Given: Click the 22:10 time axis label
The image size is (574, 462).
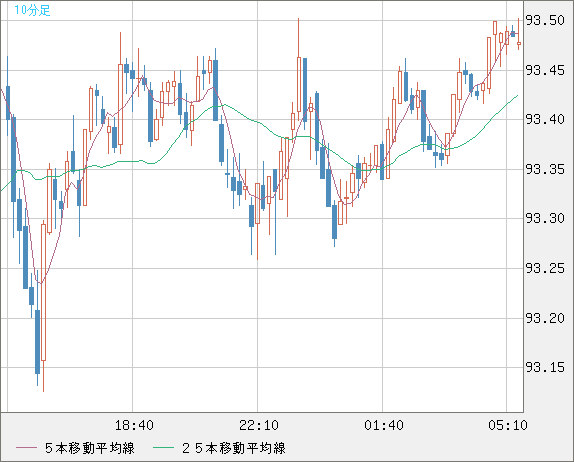Looking at the screenshot, I should 259,425.
